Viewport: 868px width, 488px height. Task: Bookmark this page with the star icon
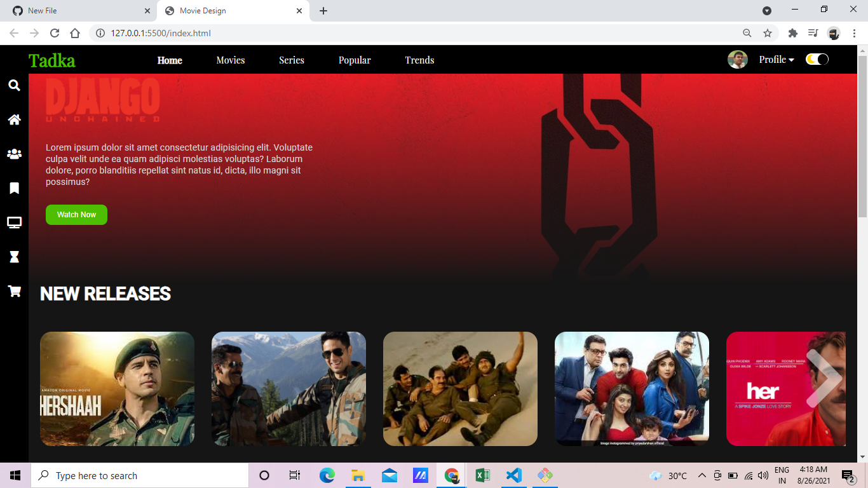768,33
